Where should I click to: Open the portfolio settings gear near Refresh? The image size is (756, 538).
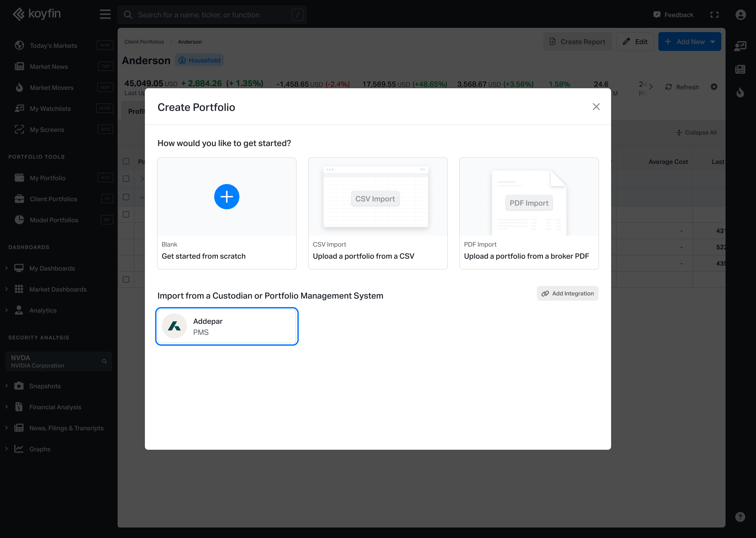pos(714,87)
